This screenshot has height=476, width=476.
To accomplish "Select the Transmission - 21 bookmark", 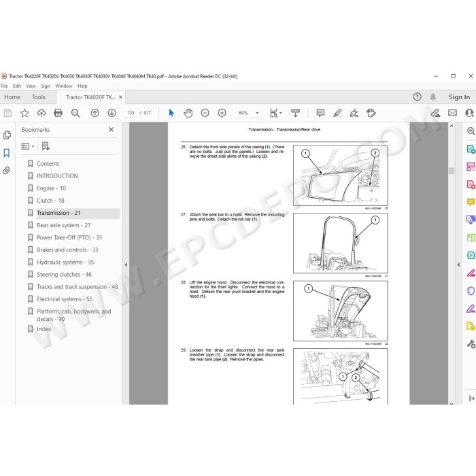I will pyautogui.click(x=58, y=213).
